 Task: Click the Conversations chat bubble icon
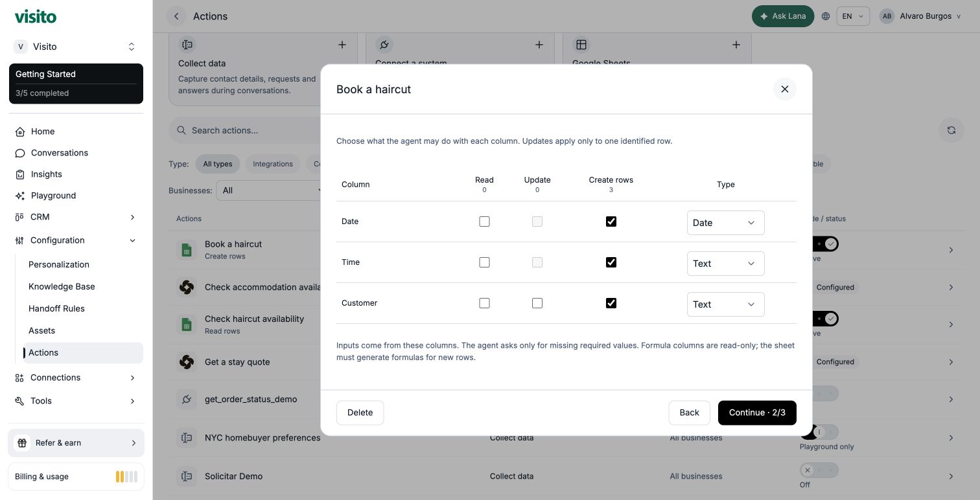coord(20,153)
